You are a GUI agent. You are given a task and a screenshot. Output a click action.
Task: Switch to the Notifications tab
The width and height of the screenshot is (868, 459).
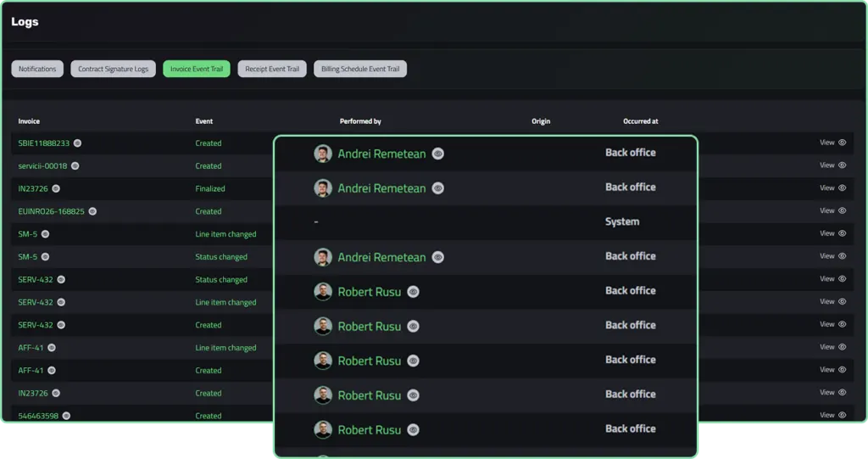click(37, 69)
